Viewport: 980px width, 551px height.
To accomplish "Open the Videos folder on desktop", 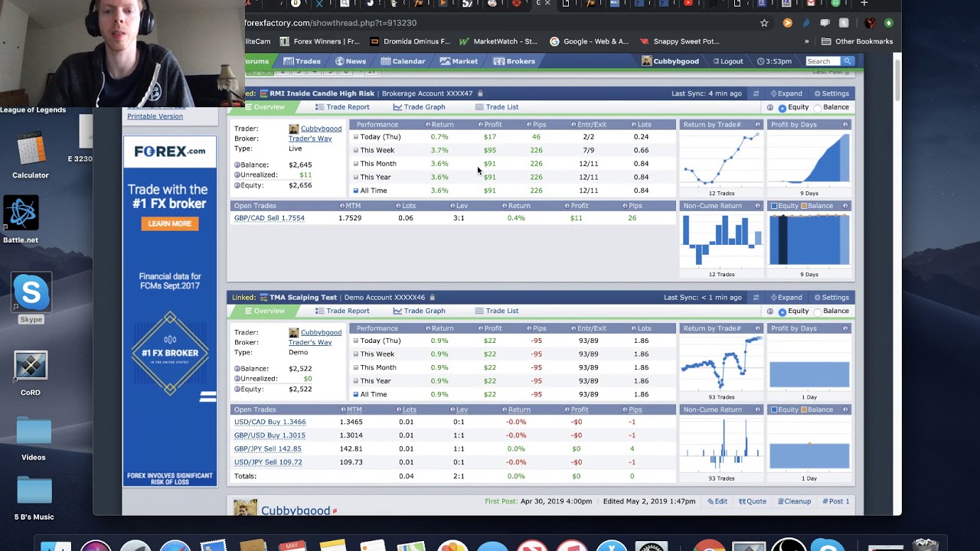I will (34, 439).
